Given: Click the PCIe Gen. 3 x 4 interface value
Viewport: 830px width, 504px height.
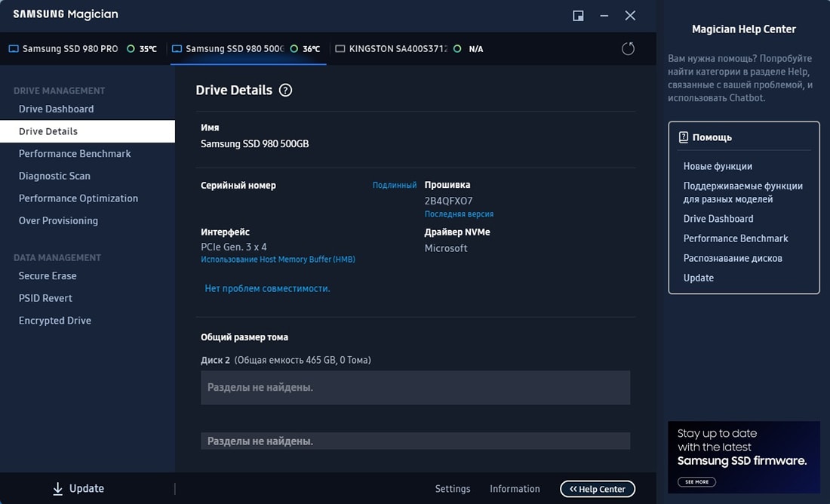Looking at the screenshot, I should pyautogui.click(x=233, y=247).
